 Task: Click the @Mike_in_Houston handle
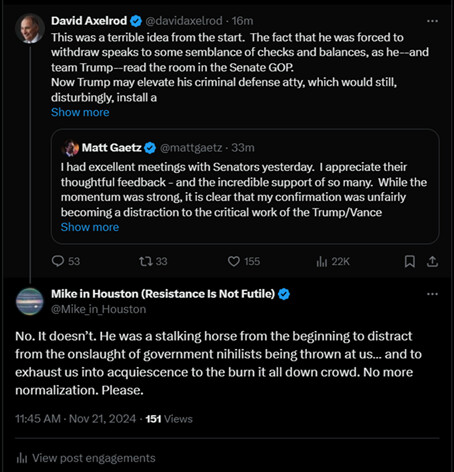(x=98, y=309)
